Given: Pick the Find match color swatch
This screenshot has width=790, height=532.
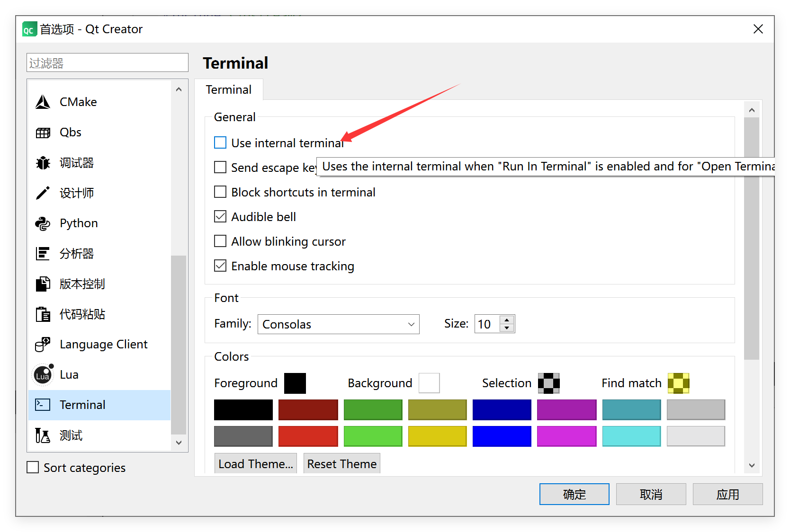Looking at the screenshot, I should click(679, 383).
